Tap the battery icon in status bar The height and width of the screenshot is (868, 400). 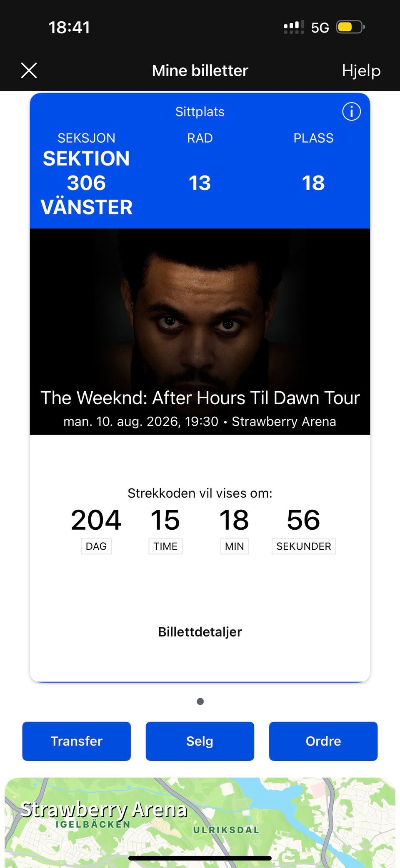[x=350, y=28]
